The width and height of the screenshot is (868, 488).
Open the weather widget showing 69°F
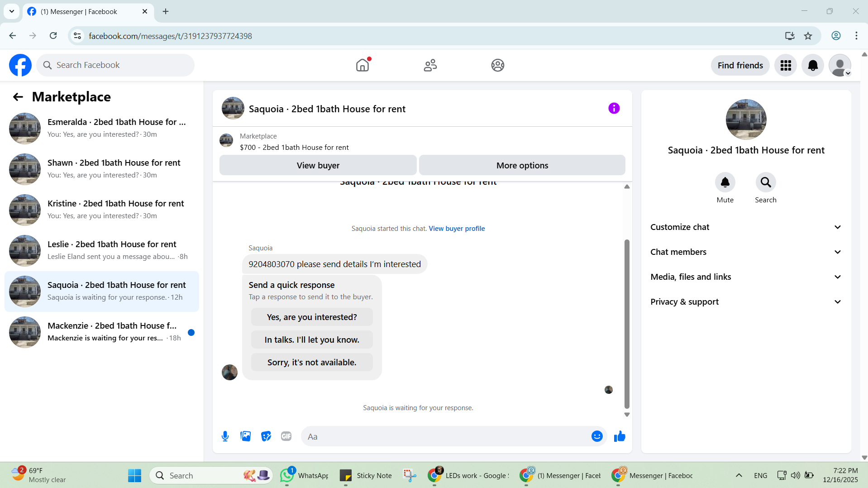[38, 475]
